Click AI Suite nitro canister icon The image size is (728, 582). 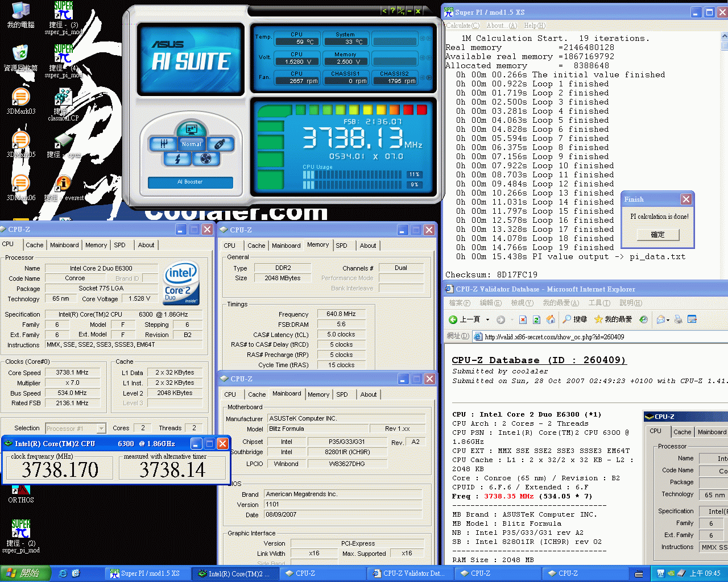click(220, 144)
